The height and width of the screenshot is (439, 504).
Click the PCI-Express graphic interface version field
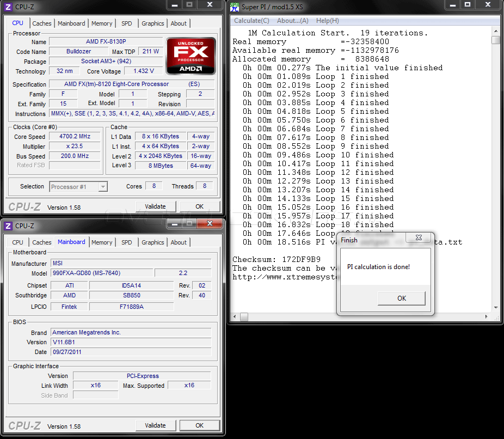[x=143, y=376]
